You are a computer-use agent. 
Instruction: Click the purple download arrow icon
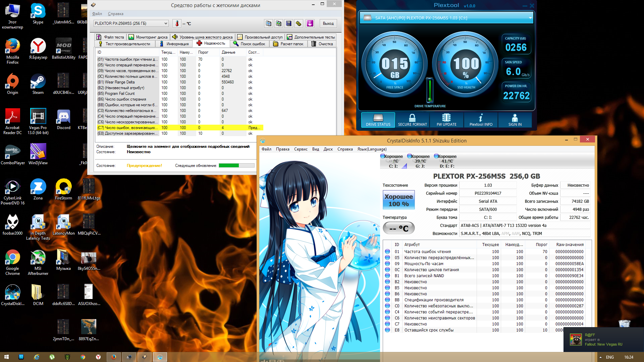310,23
